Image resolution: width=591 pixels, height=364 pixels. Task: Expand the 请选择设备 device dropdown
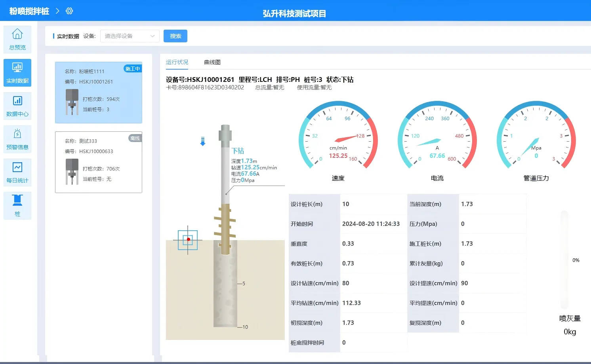point(130,36)
